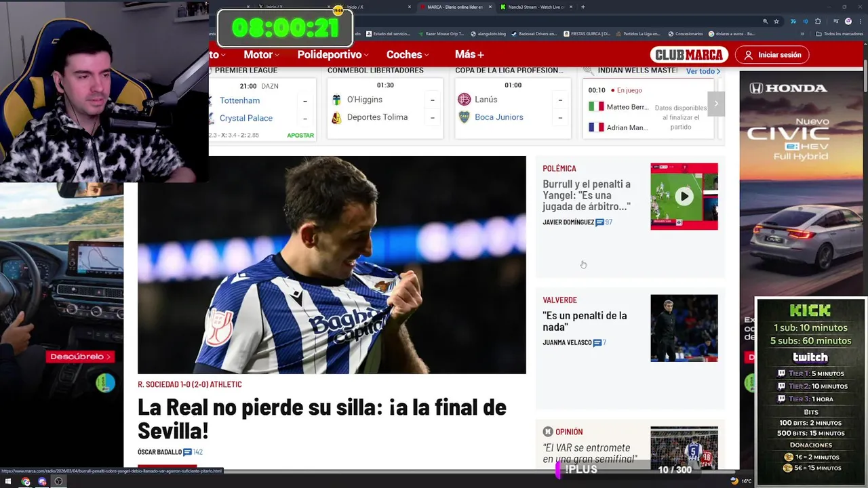Click the Boca Juniors team name
This screenshot has width=868, height=488.
point(499,117)
